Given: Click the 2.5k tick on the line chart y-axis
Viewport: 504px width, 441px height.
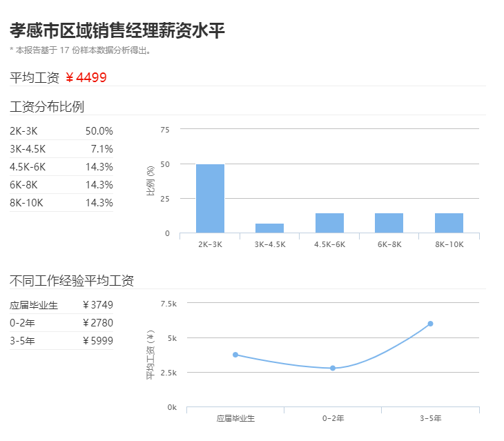Looking at the screenshot, I should click(x=168, y=373).
